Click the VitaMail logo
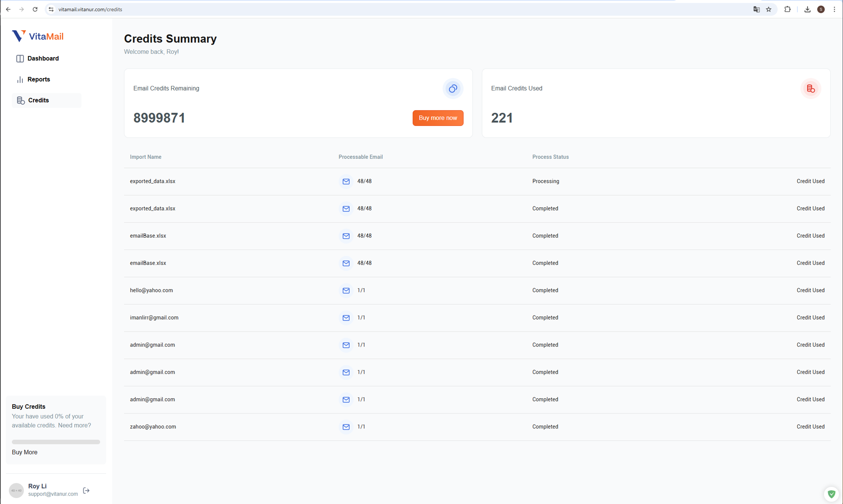Viewport: 843px width, 504px height. point(38,36)
